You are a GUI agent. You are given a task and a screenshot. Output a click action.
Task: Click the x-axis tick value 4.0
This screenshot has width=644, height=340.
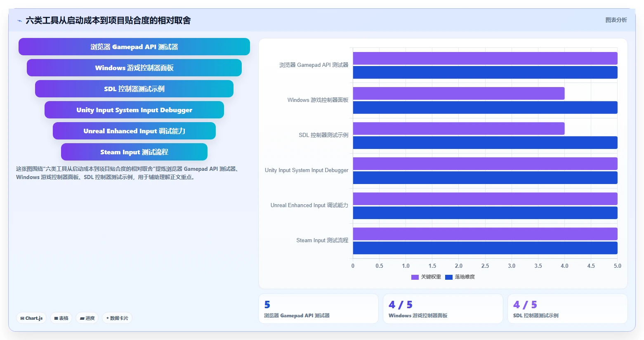(564, 266)
